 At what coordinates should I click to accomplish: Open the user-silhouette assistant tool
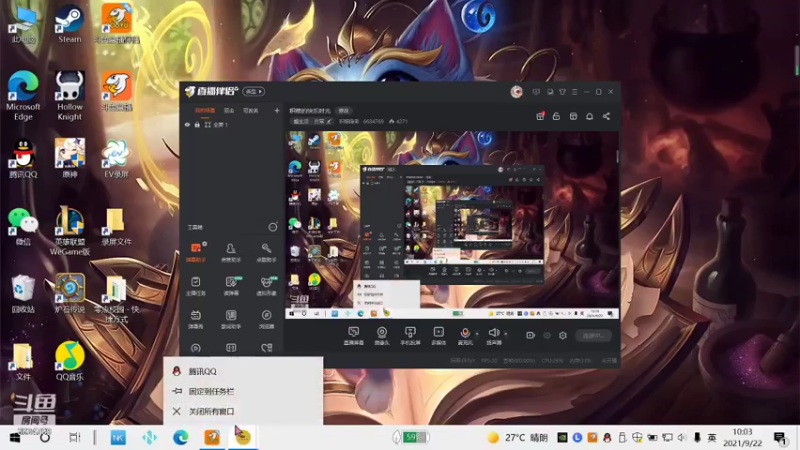tap(231, 253)
